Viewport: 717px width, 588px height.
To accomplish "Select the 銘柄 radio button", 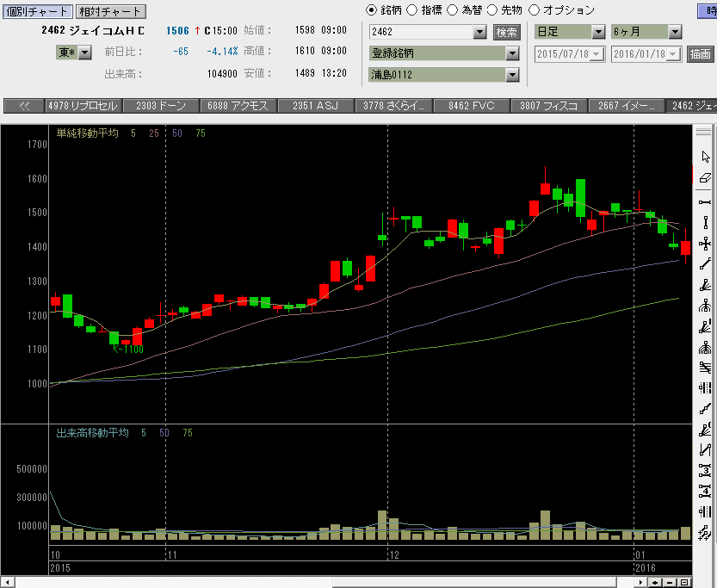I will pos(371,10).
